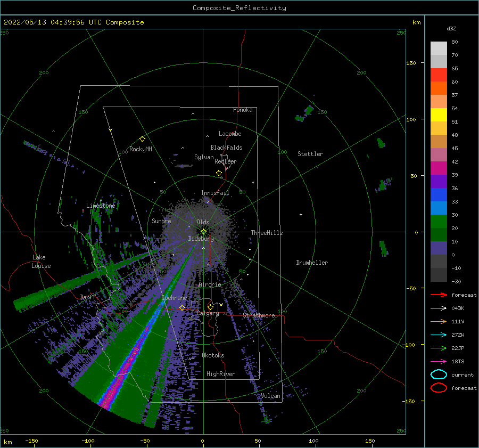Click the yellow diamond marker beside RockyMH
This screenshot has height=448, width=479.
click(x=142, y=139)
